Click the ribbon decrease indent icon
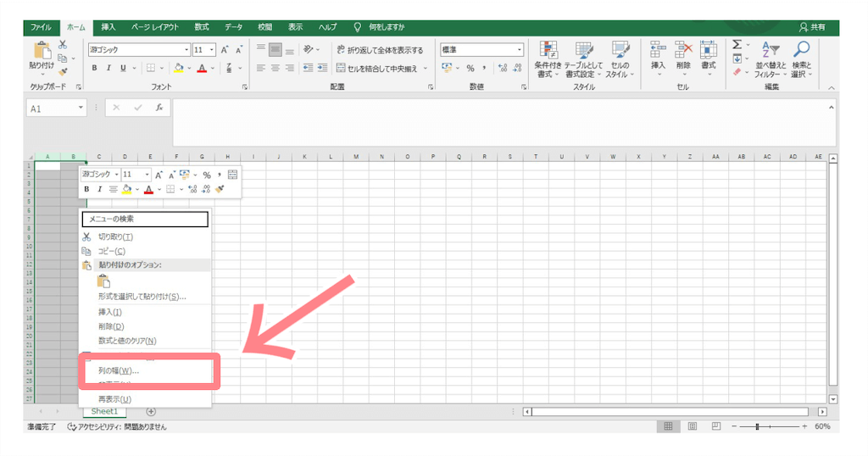 click(x=308, y=68)
